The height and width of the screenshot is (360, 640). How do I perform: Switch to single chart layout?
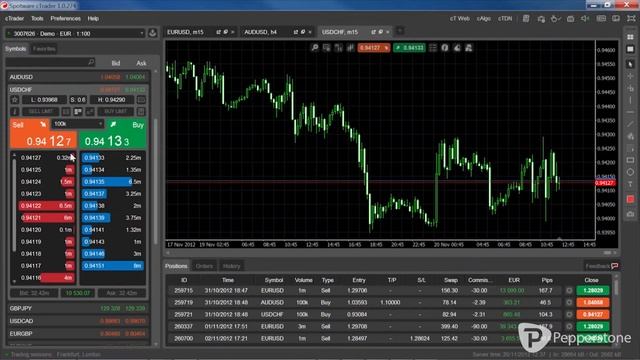pyautogui.click(x=630, y=49)
